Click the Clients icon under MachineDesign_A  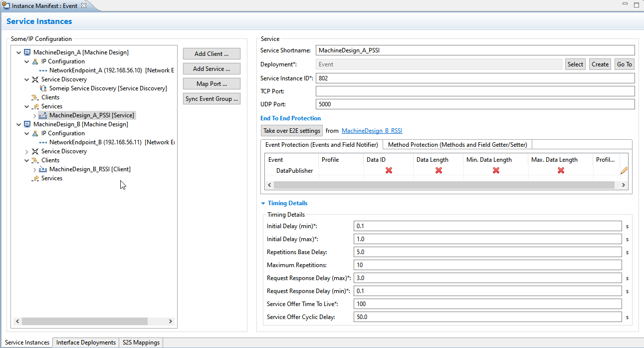[x=35, y=97]
